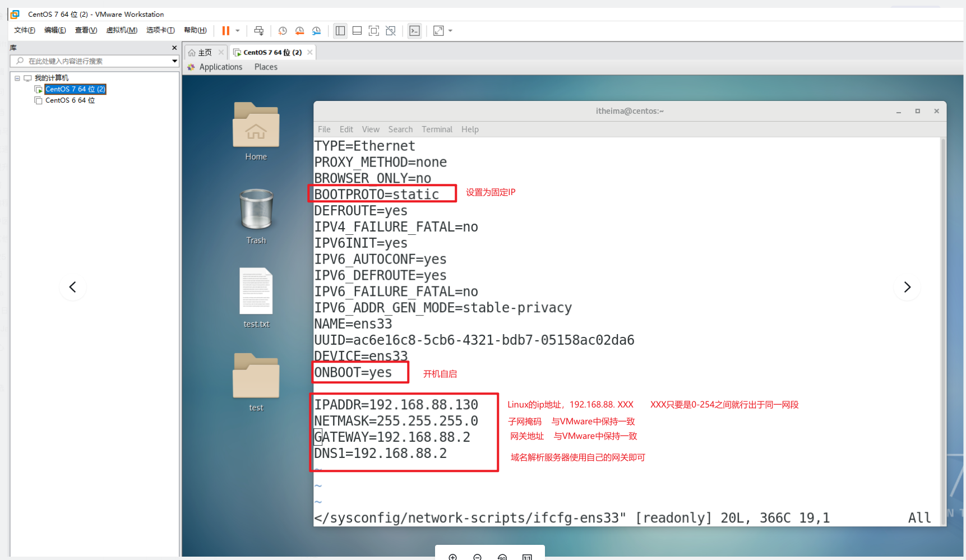Open the suspend button dropdown arrow

pyautogui.click(x=238, y=31)
